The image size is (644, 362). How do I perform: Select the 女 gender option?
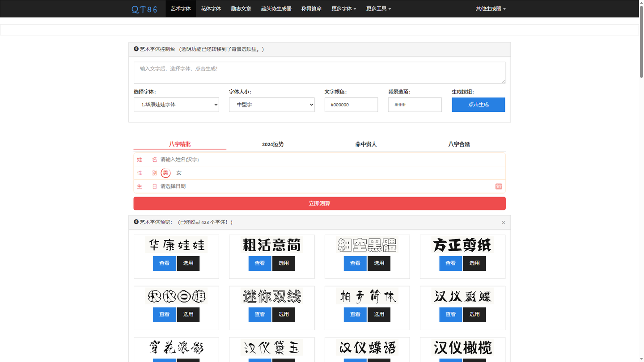point(179,173)
